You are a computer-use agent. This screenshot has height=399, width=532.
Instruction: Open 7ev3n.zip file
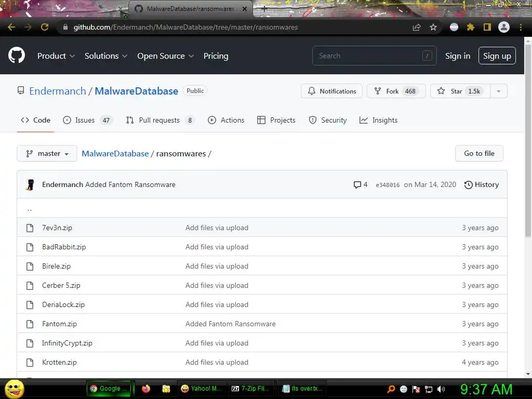coord(57,228)
